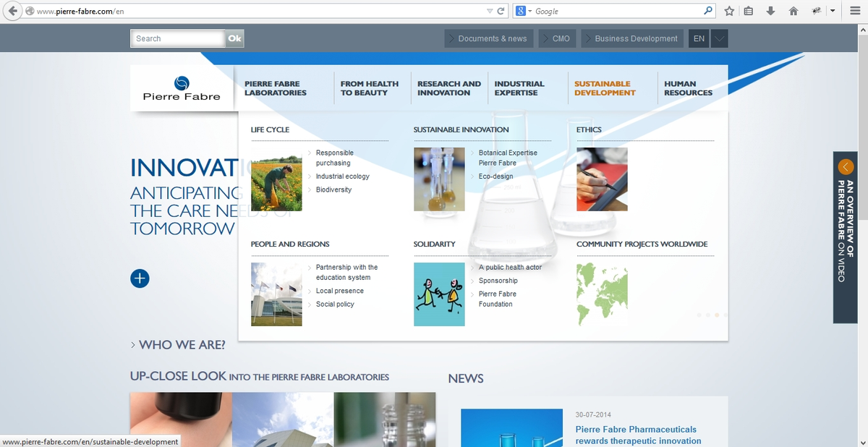Open Human Resources menu
Viewport: 868px width, 447px height.
pyautogui.click(x=688, y=88)
